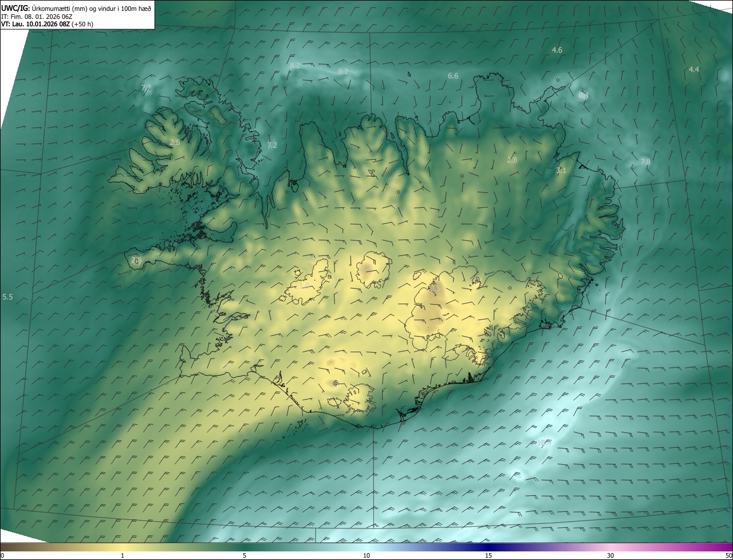
Task: Click the 7.7 precipitation value on the map
Action: click(x=146, y=88)
